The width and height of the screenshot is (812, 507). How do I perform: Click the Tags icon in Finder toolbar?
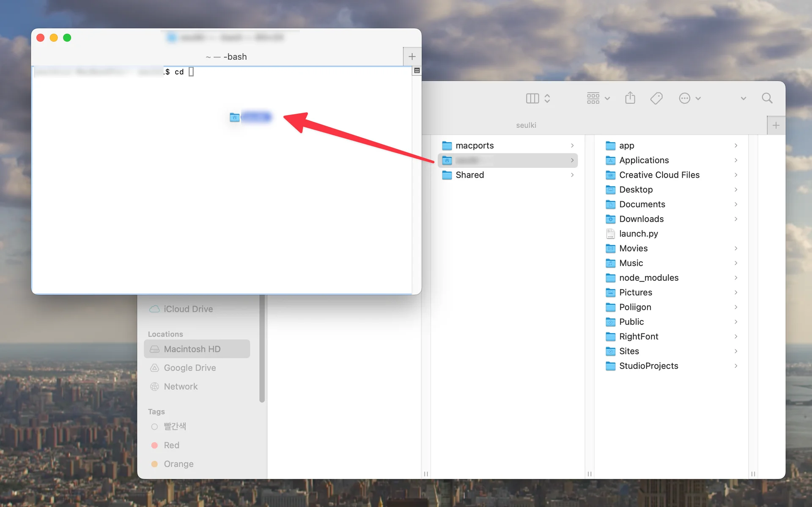coord(656,99)
